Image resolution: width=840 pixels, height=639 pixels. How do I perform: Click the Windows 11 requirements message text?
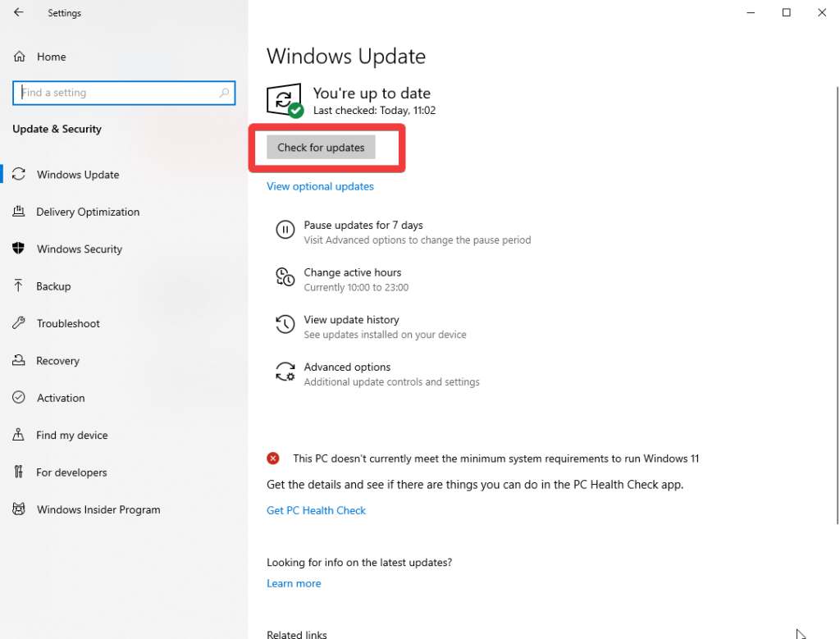pos(495,459)
